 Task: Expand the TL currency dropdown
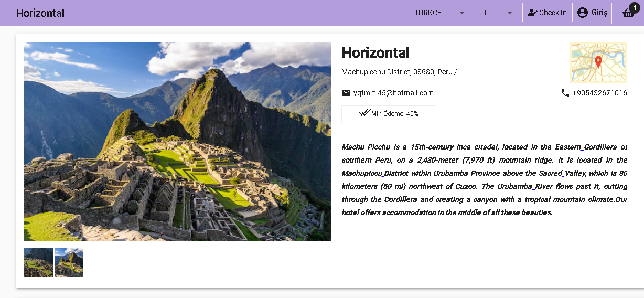498,13
